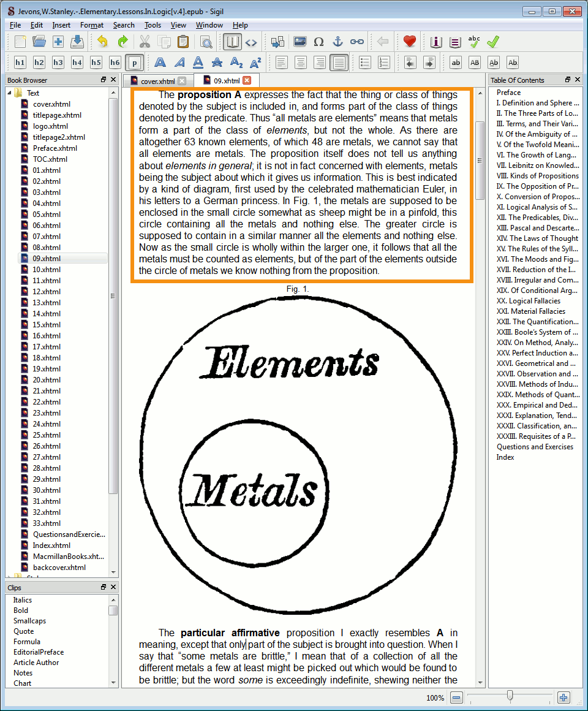This screenshot has width=588, height=711.
Task: Run spellcheck with abc icon
Action: point(474,42)
